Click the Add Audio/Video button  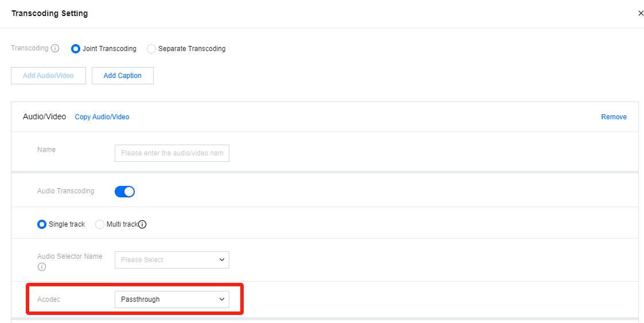point(48,76)
